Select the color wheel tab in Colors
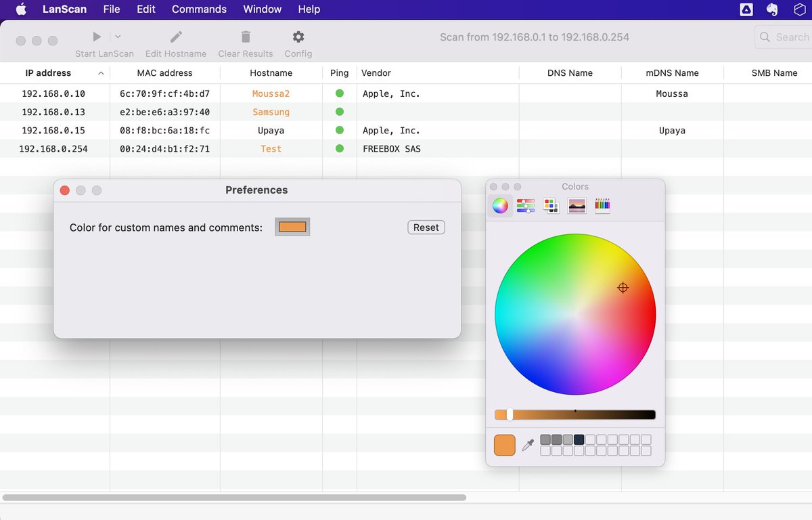This screenshot has width=812, height=520. 500,206
